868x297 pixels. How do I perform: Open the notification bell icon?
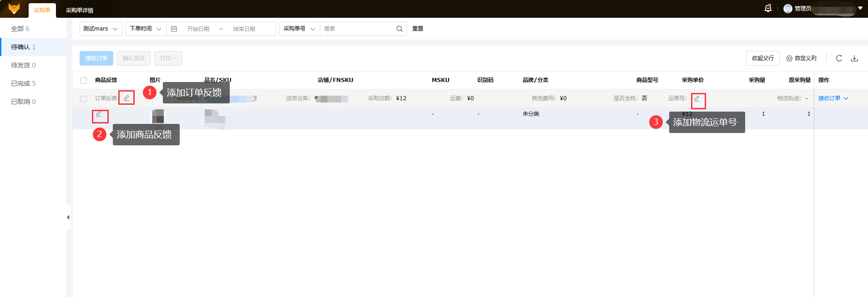tap(768, 8)
